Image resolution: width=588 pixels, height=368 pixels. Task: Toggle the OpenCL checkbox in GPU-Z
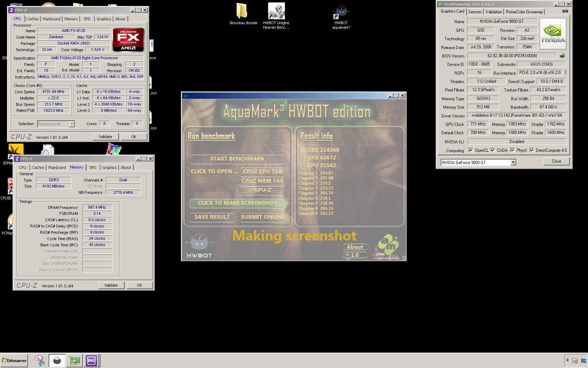[471, 150]
